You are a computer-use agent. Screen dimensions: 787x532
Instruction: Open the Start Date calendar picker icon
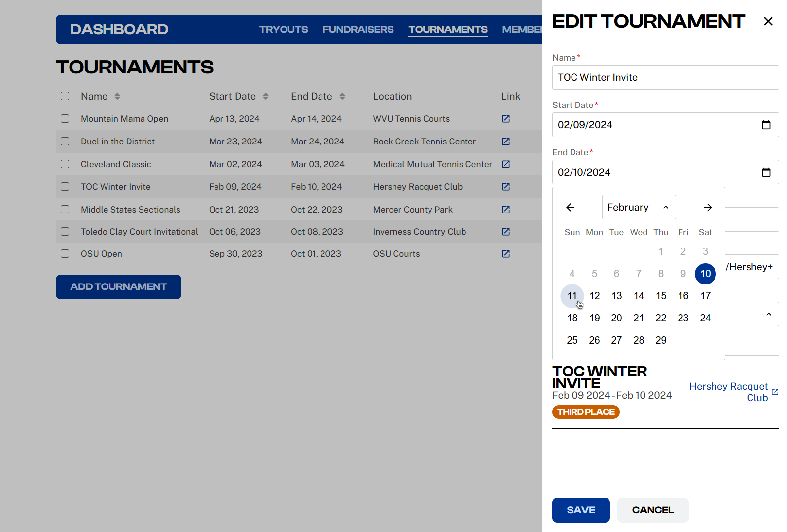coord(766,125)
